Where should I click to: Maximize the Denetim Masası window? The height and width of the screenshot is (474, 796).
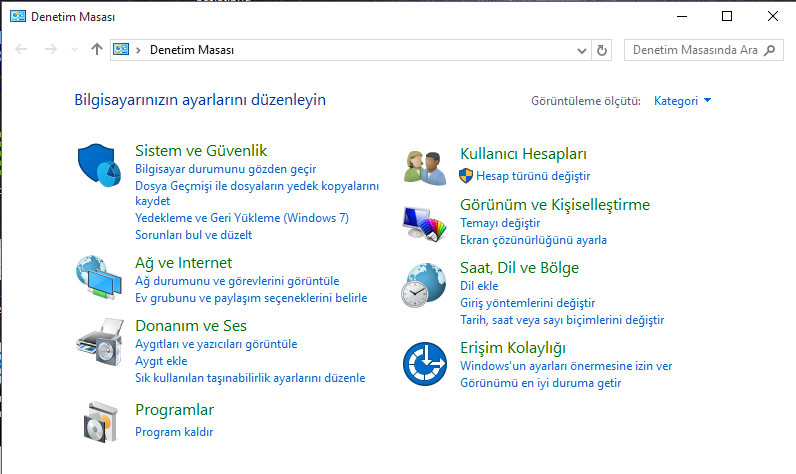[727, 16]
